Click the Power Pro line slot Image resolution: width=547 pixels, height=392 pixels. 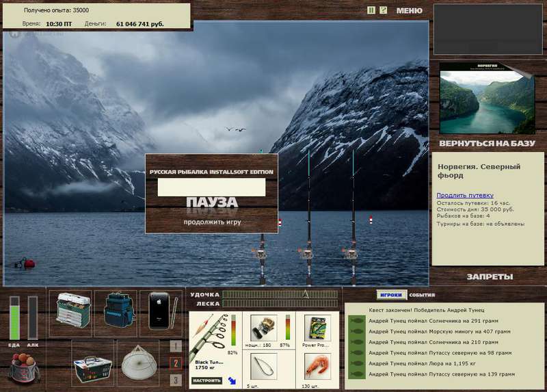317,328
